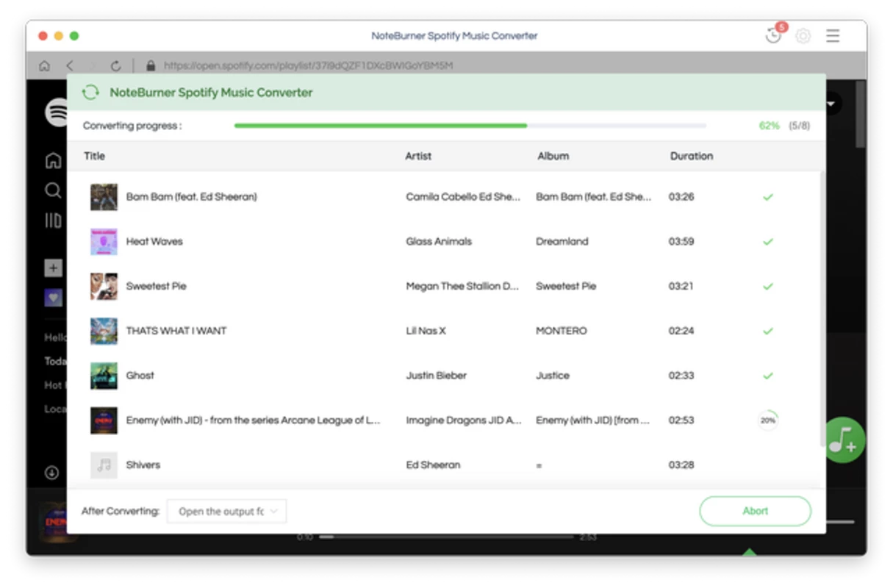This screenshot has height=588, width=893.
Task: Click the Bam Bam album thumbnail
Action: tap(104, 197)
